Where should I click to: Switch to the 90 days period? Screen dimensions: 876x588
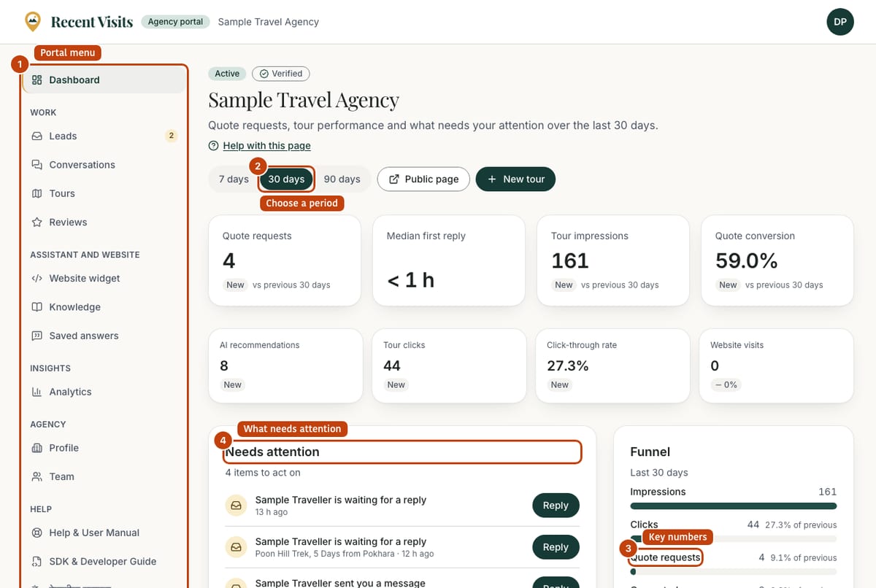coord(342,179)
